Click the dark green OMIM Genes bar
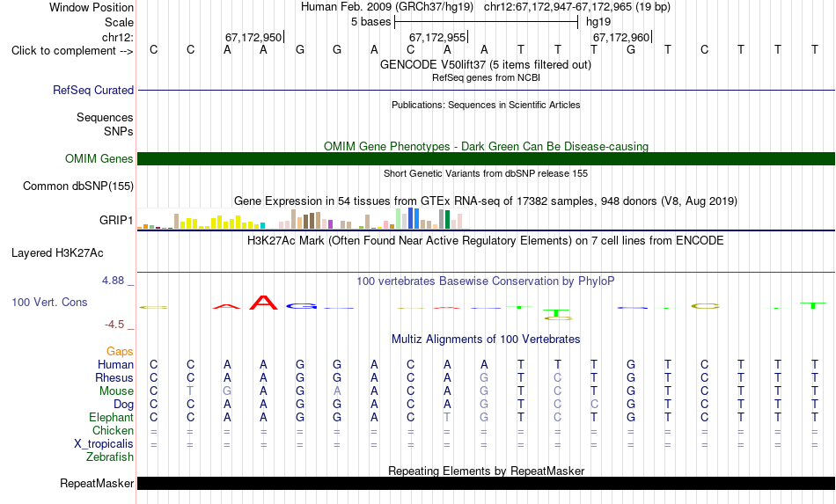The height and width of the screenshot is (504, 836). coord(486,159)
